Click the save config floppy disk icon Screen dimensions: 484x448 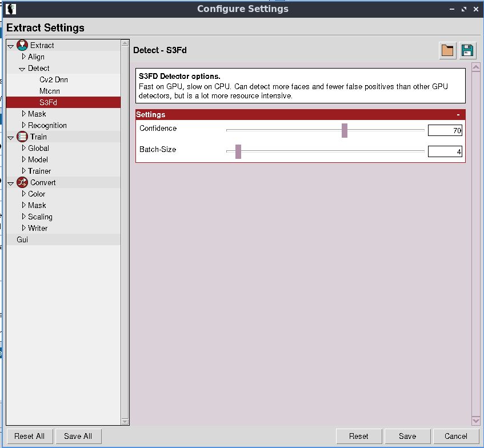[x=467, y=50]
